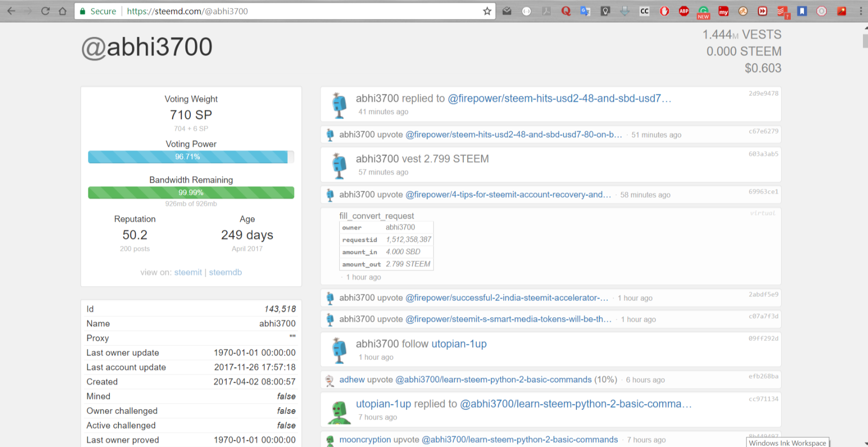The height and width of the screenshot is (447, 868).
Task: Open the CC captions extension
Action: click(x=644, y=11)
